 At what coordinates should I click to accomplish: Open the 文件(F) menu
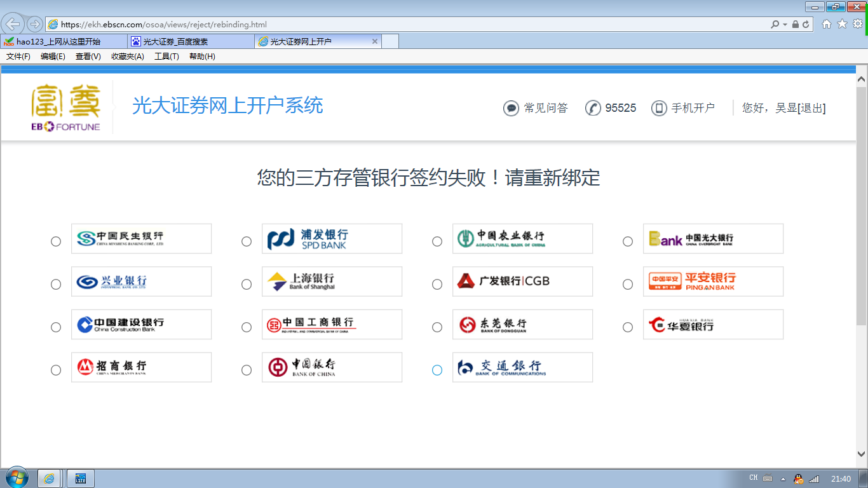click(18, 57)
